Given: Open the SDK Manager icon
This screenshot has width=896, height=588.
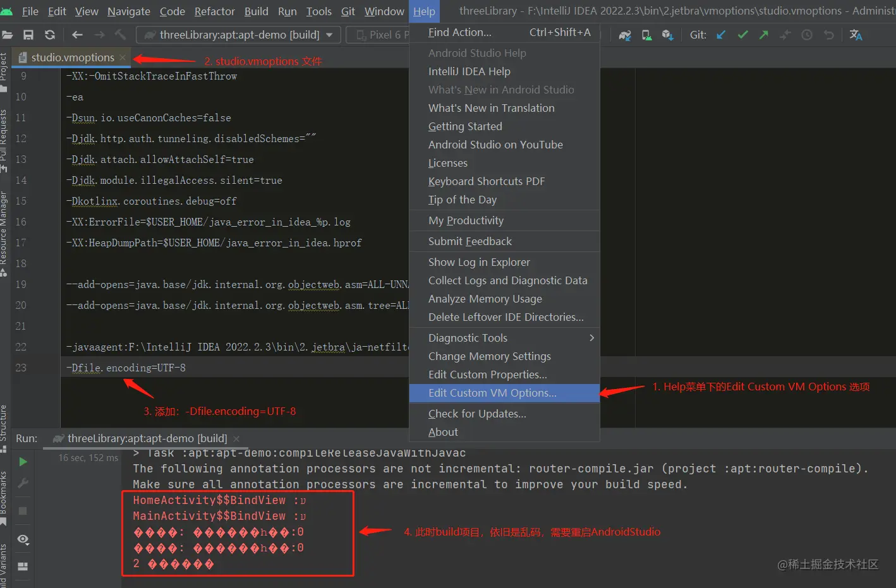Looking at the screenshot, I should tap(667, 35).
